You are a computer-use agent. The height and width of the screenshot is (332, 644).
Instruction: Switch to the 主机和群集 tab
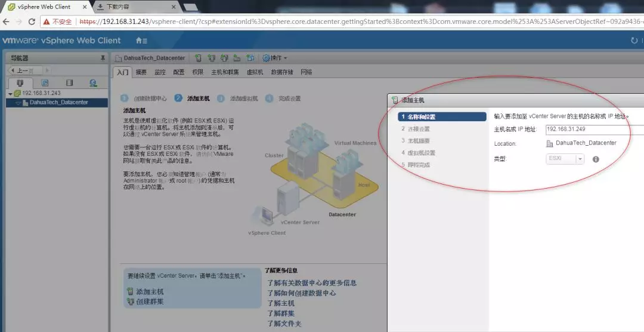(225, 72)
